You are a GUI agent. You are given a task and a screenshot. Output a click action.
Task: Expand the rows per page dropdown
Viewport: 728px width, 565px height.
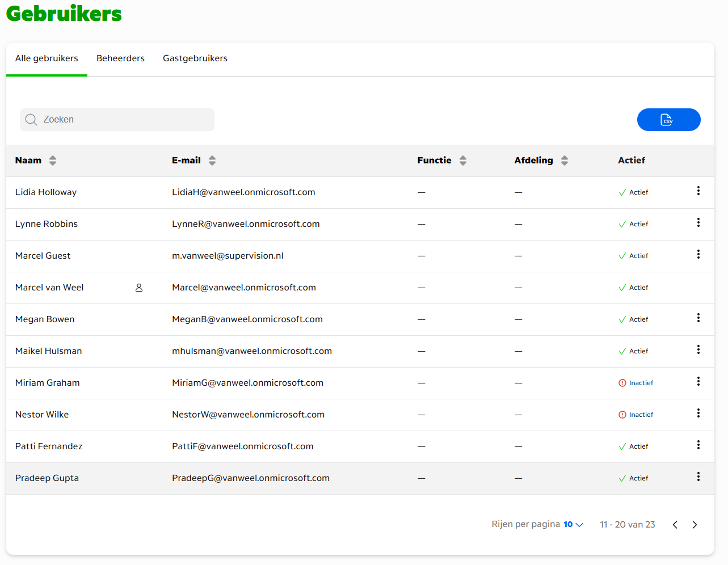[573, 525]
